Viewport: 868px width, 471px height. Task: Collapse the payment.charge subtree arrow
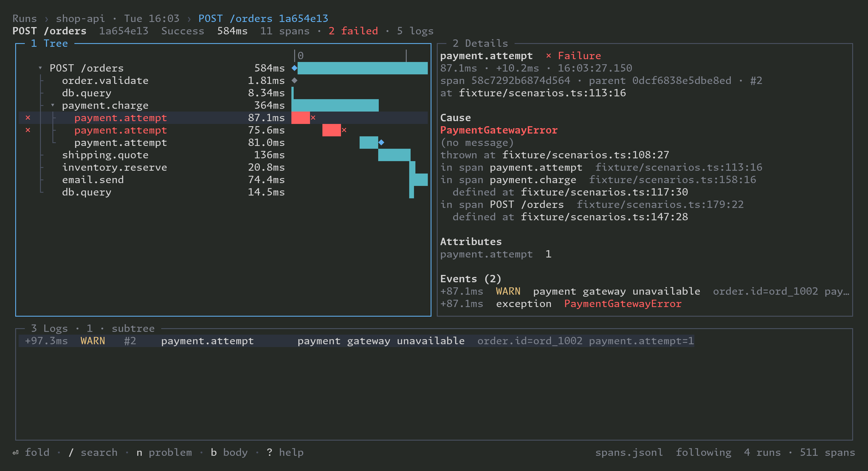[53, 105]
